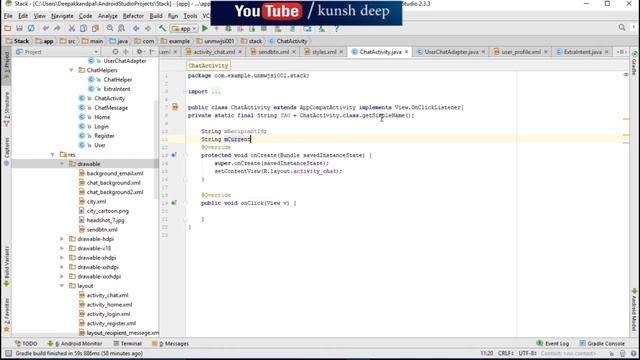Click the Open folder toolbar icon
This screenshot has height=360, width=640.
pyautogui.click(x=8, y=28)
